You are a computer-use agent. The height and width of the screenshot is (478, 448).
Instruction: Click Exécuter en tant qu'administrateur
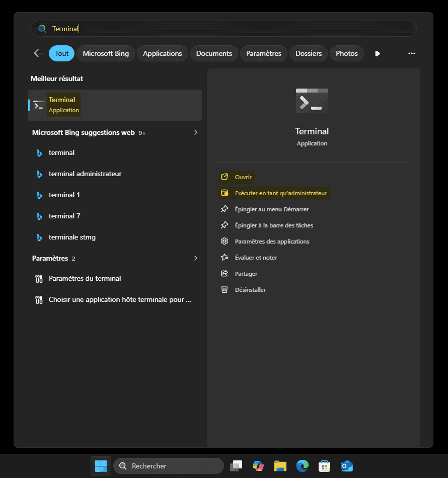click(274, 193)
